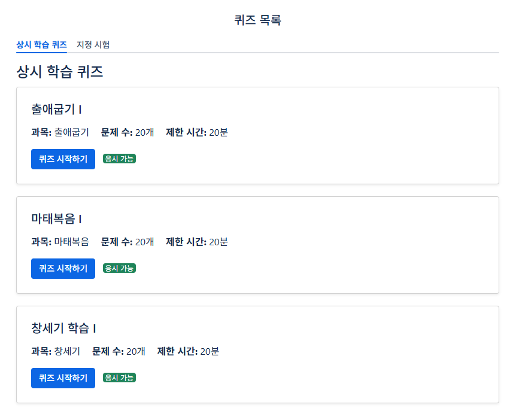The width and height of the screenshot is (510, 420).
Task: Click the 상시 학습 퀴즈 section heading
Action: [60, 72]
